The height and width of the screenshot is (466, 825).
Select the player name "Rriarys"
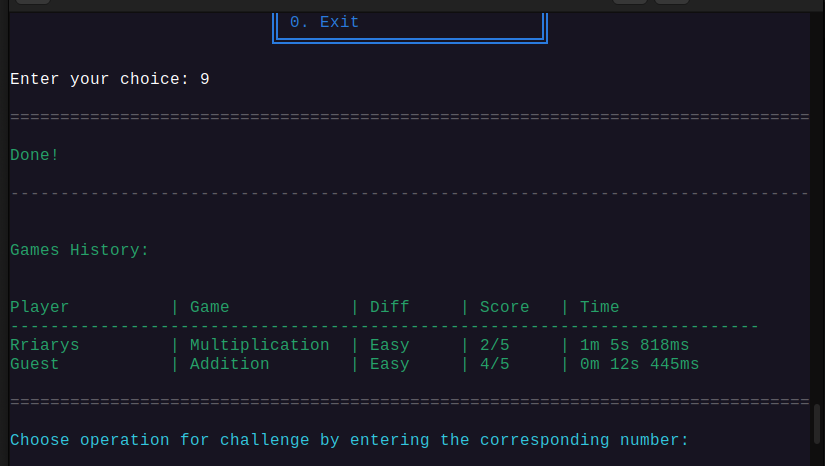click(45, 345)
